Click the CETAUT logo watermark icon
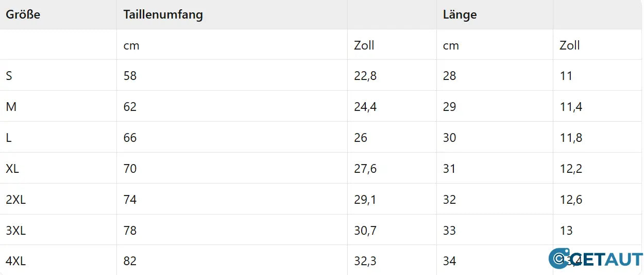644x275 pixels. click(558, 258)
